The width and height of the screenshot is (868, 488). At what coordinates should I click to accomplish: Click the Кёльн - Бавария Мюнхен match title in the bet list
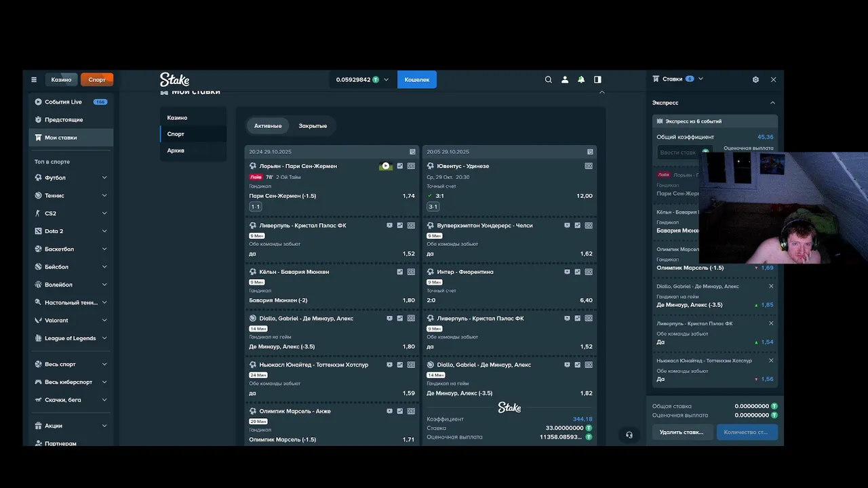tap(294, 272)
